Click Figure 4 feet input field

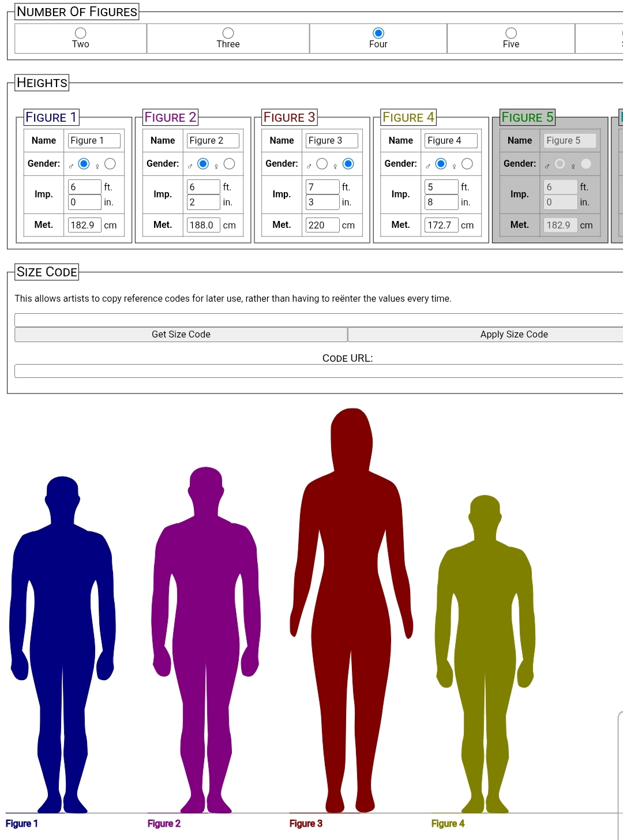tap(442, 187)
